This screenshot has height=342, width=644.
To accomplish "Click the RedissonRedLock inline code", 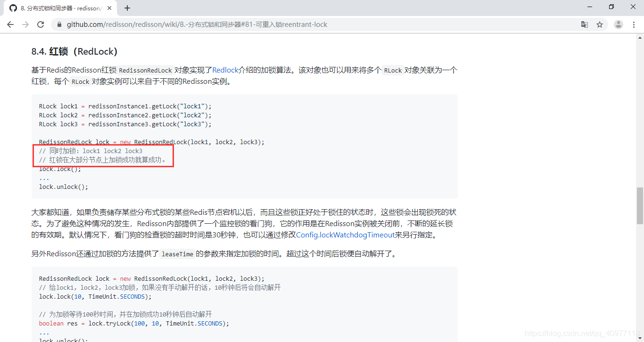I will 145,70.
